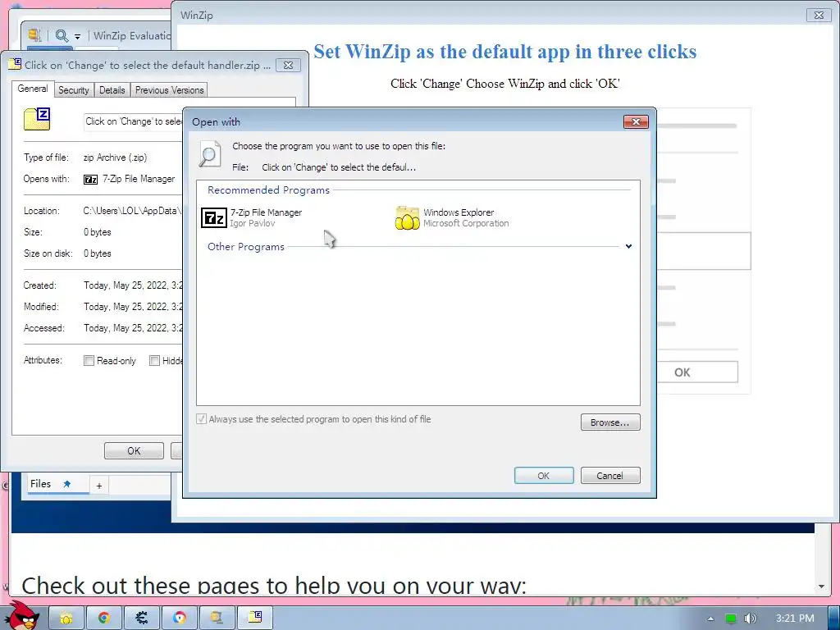Click the magnifier file icon in Open with
Image resolution: width=840 pixels, height=630 pixels.
209,153
